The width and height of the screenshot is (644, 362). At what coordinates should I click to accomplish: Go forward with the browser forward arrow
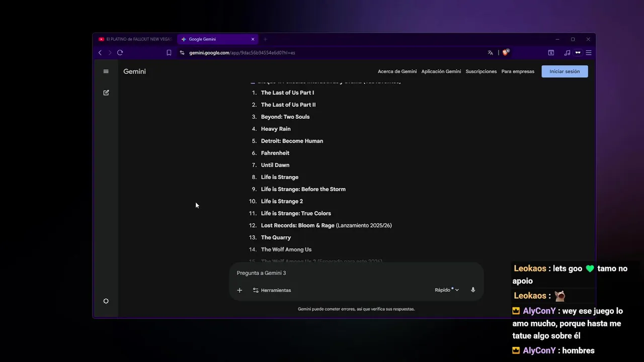coord(110,52)
